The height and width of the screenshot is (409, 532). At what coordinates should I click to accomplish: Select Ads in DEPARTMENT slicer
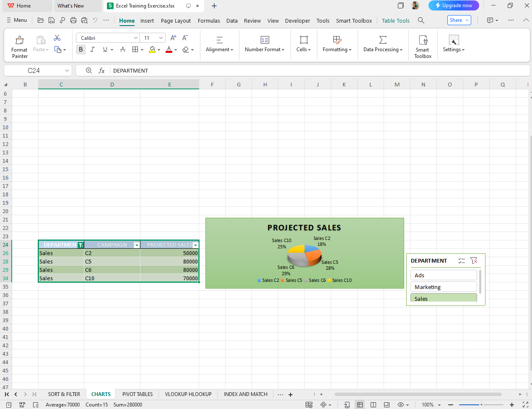click(x=444, y=275)
